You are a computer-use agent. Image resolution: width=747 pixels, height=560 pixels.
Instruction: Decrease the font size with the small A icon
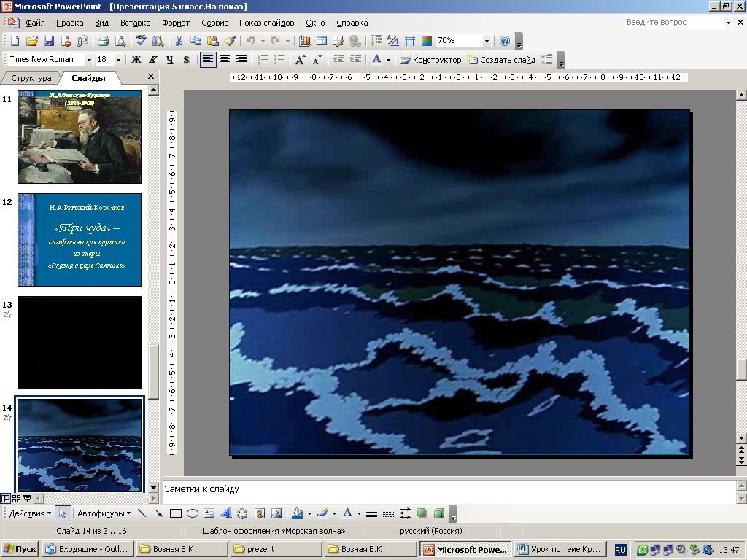coord(317,60)
